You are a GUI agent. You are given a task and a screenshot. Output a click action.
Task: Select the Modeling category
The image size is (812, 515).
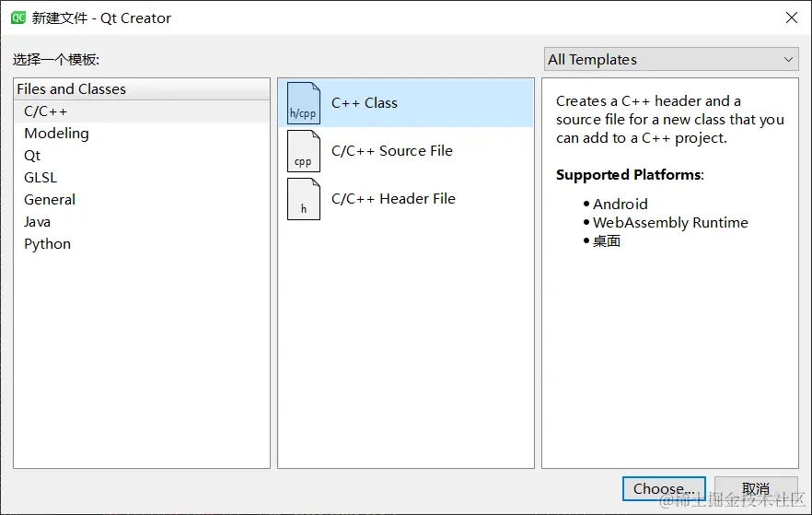(x=56, y=134)
